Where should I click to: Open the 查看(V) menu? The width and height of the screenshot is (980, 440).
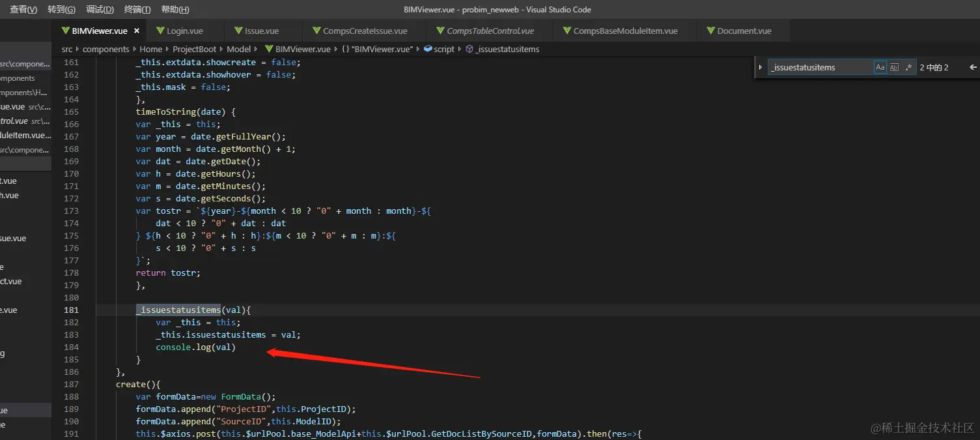pyautogui.click(x=23, y=9)
